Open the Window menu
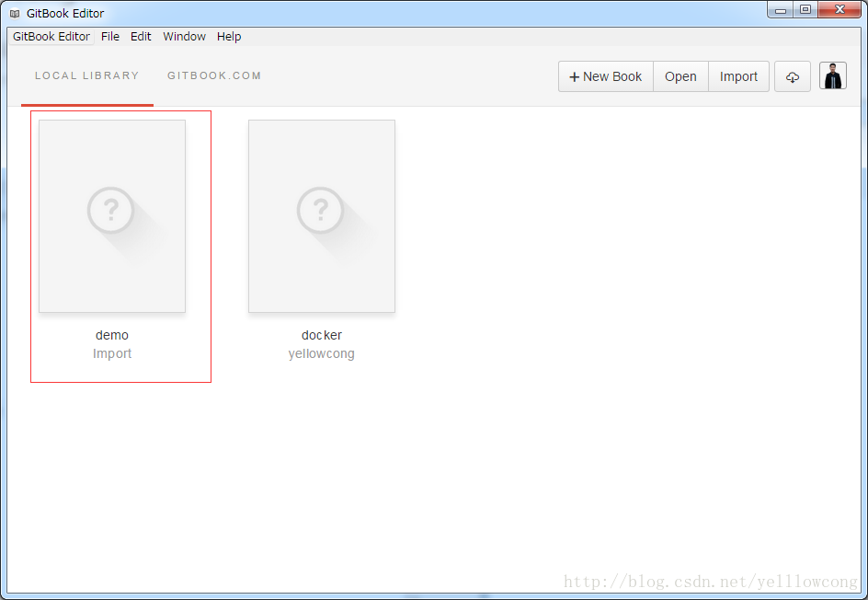Image resolution: width=868 pixels, height=600 pixels. point(184,37)
